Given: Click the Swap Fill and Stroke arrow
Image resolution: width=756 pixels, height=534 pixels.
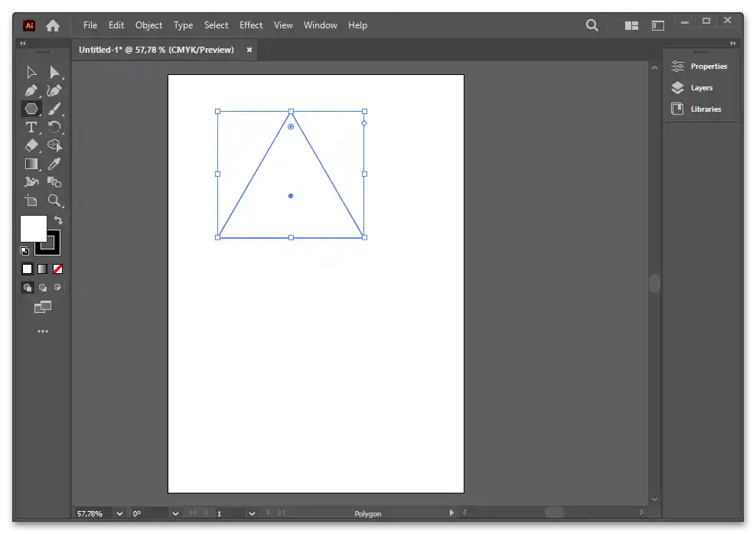Looking at the screenshot, I should (x=58, y=220).
